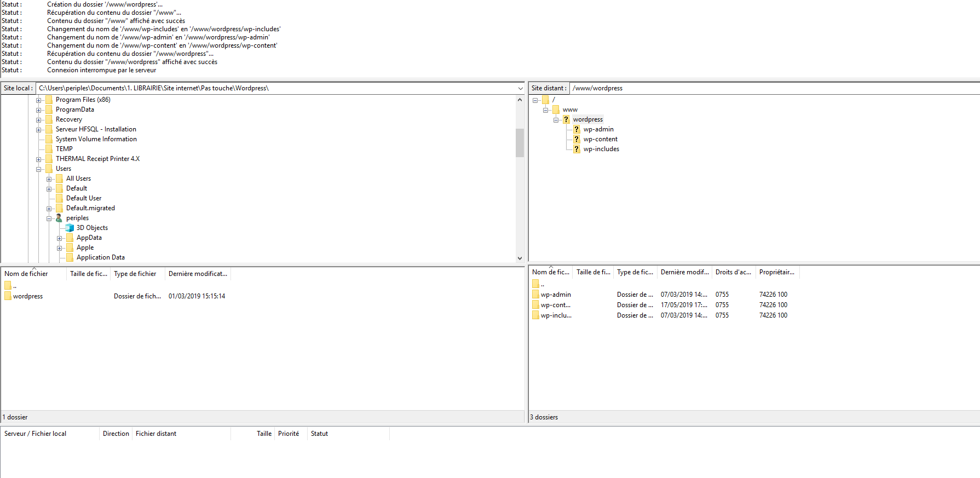Select the local wordpress folder icon in file list
980x478 pixels.
click(8, 296)
